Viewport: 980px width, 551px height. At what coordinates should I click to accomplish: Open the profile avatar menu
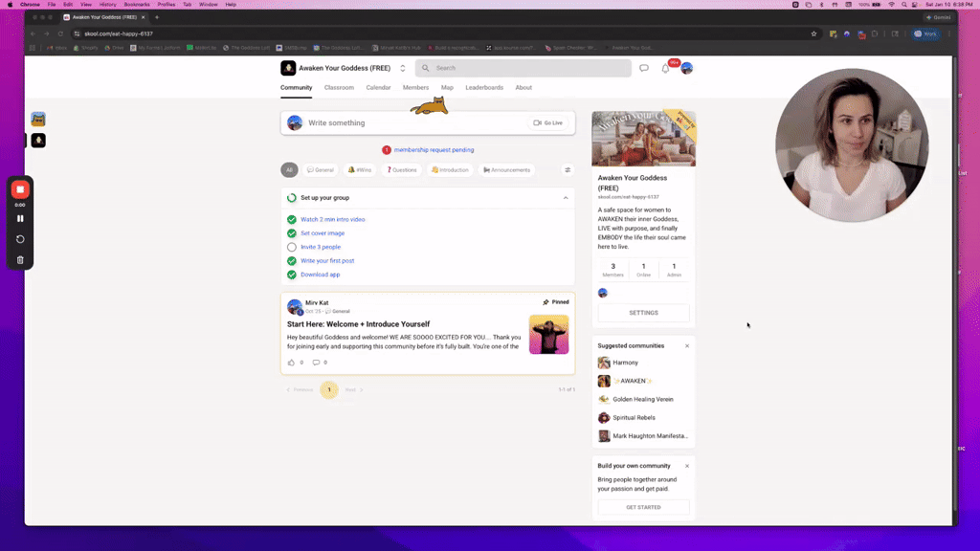[687, 68]
